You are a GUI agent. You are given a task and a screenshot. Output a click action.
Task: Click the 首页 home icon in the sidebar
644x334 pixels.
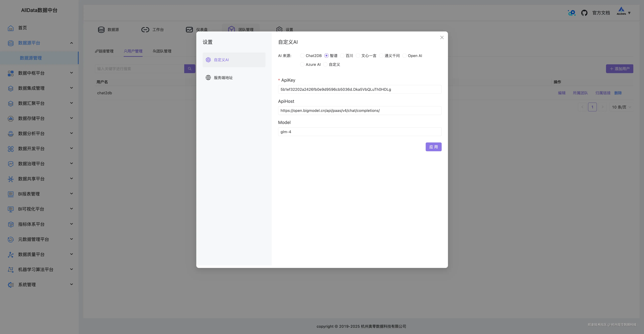point(10,28)
